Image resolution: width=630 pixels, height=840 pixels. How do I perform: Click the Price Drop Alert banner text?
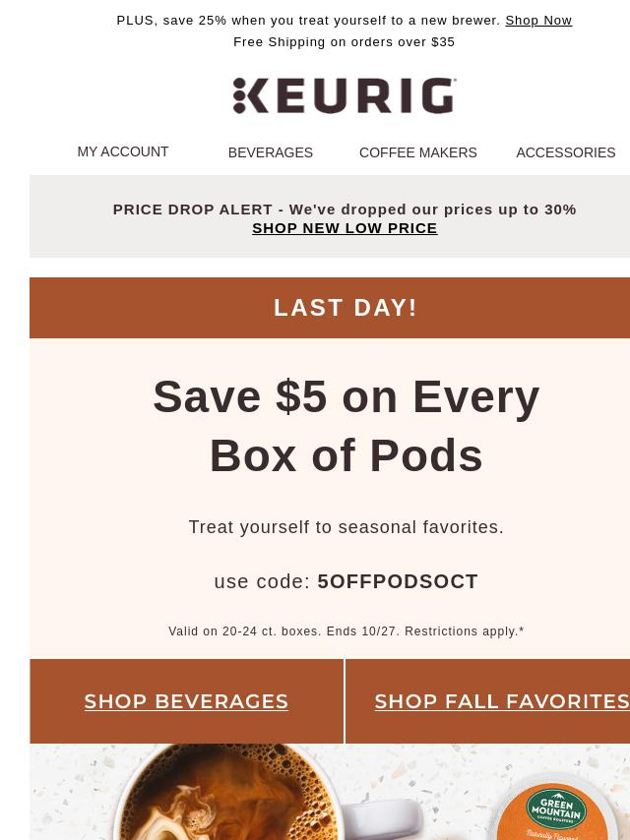pyautogui.click(x=345, y=210)
